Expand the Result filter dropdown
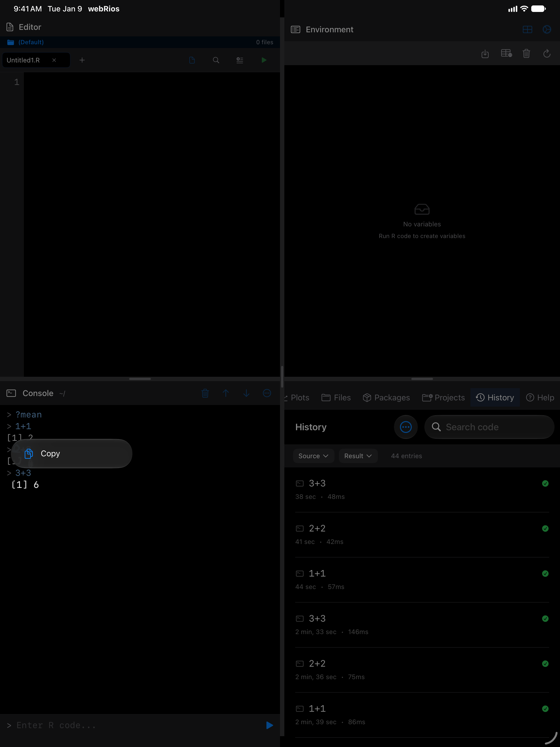This screenshot has height=747, width=560. point(358,456)
